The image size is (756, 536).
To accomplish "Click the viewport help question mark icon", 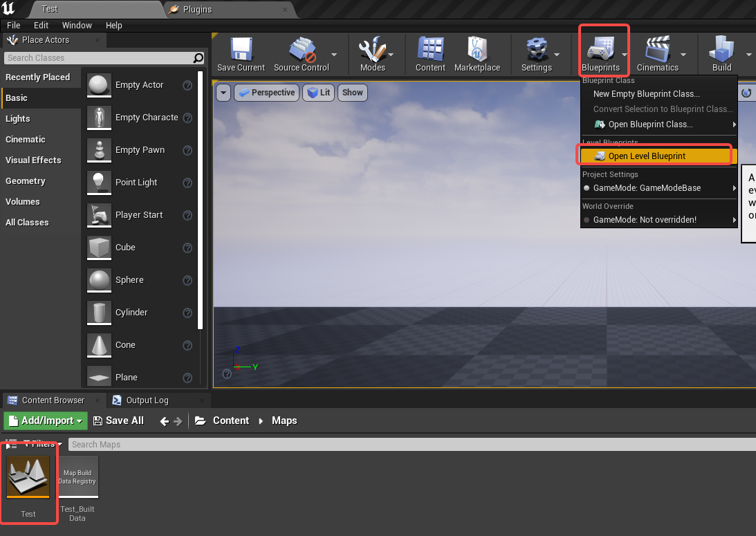I will (227, 373).
